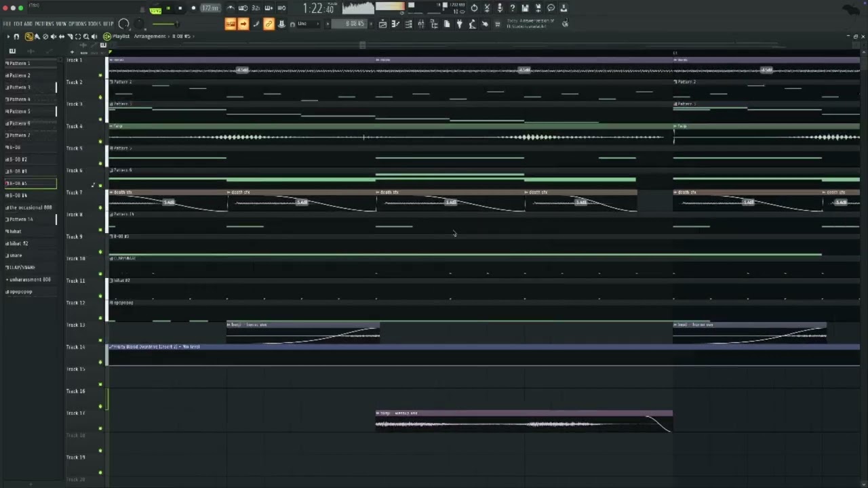Click the harp audio clip on Track 17
Image resolution: width=868 pixels, height=488 pixels.
pyautogui.click(x=524, y=422)
